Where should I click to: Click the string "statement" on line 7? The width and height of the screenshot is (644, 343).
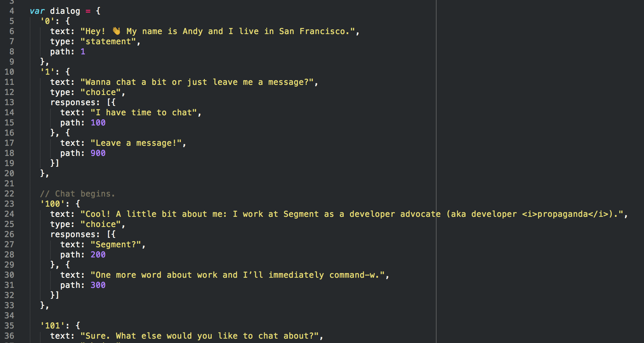click(x=108, y=41)
